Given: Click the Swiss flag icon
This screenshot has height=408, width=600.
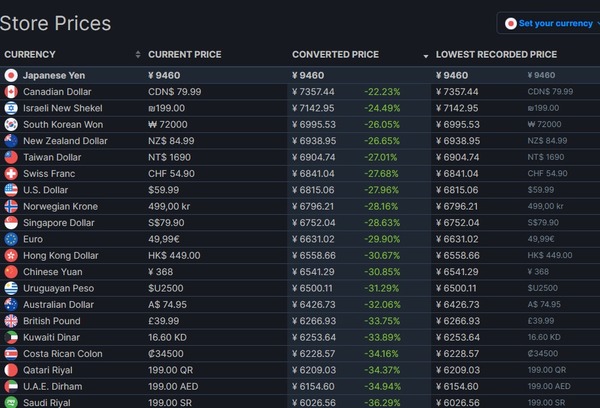Looking at the screenshot, I should pos(11,174).
